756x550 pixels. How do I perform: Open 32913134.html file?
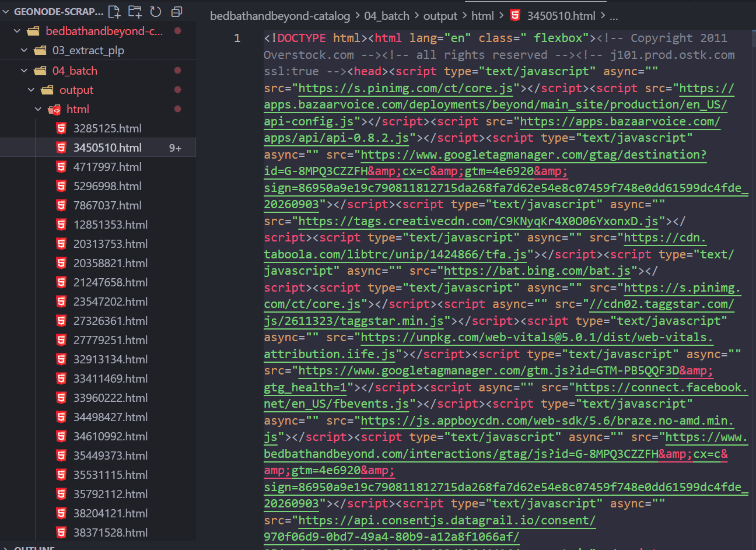click(x=110, y=359)
